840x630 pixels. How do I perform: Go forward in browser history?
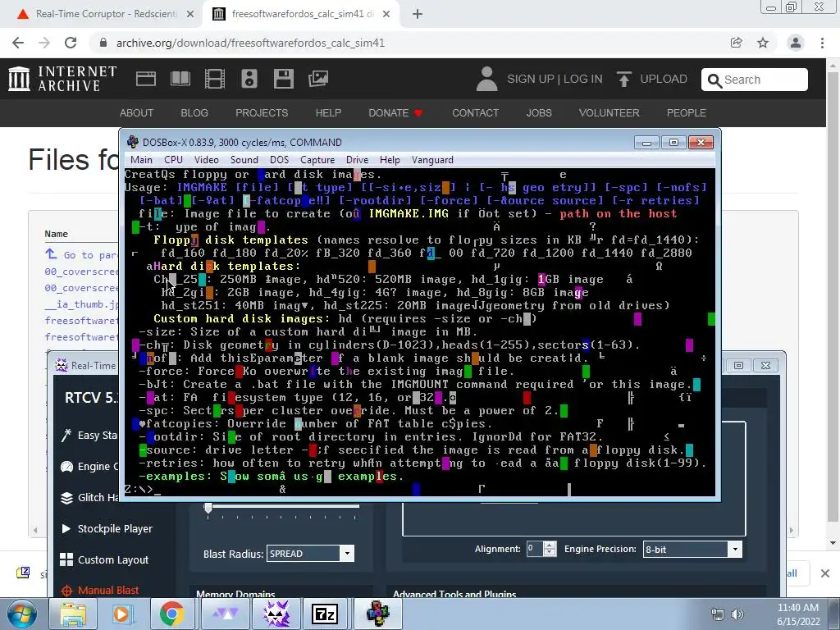tap(44, 43)
